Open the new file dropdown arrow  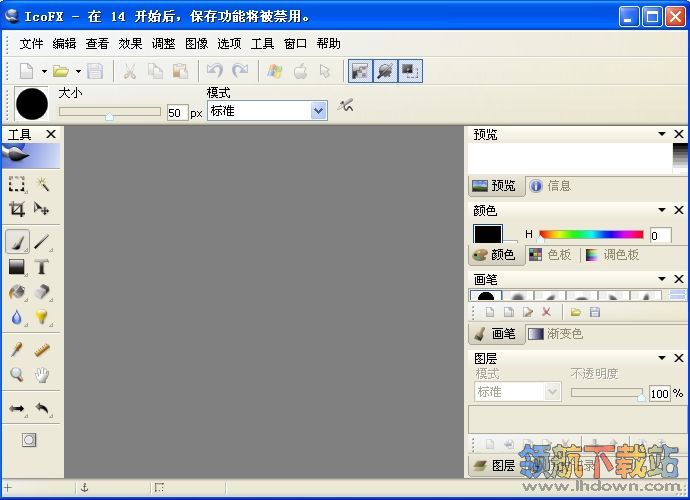point(44,71)
